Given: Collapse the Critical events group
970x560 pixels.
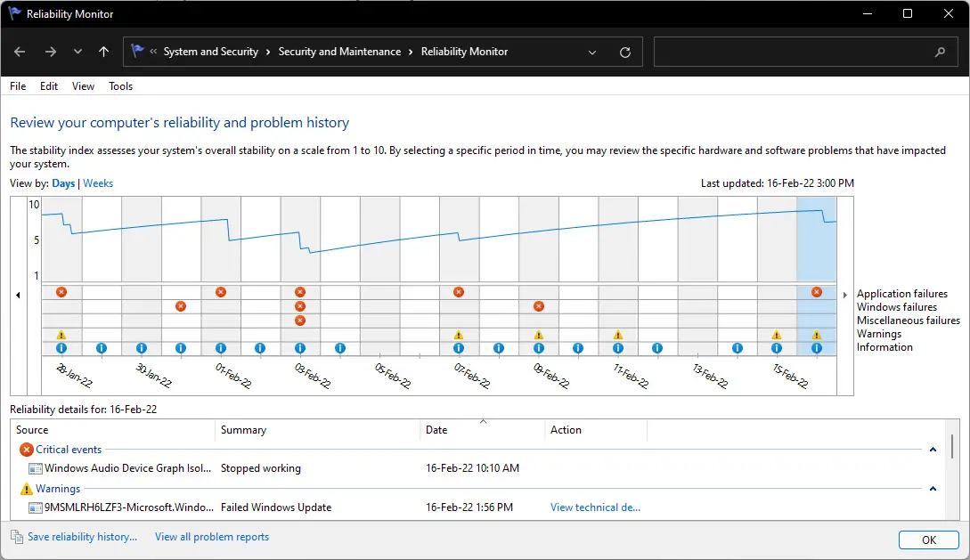Looking at the screenshot, I should click(x=933, y=450).
